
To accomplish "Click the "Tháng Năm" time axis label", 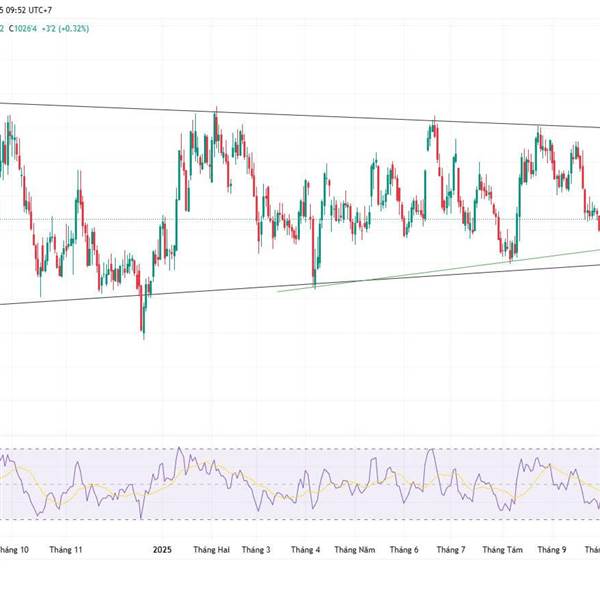I will click(x=355, y=549).
